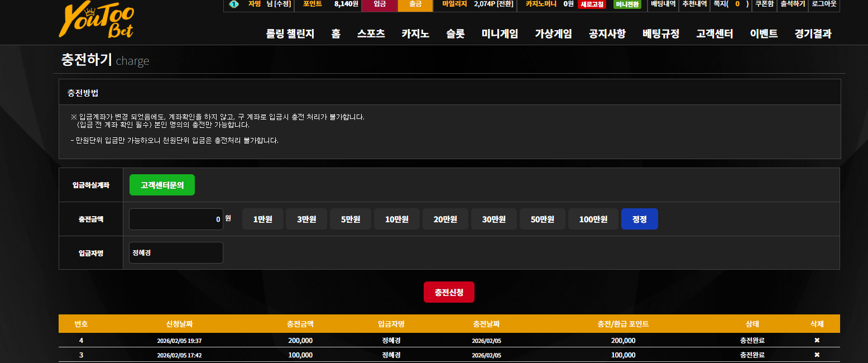Submit with the 충전신청 button
This screenshot has width=868, height=363.
(449, 292)
